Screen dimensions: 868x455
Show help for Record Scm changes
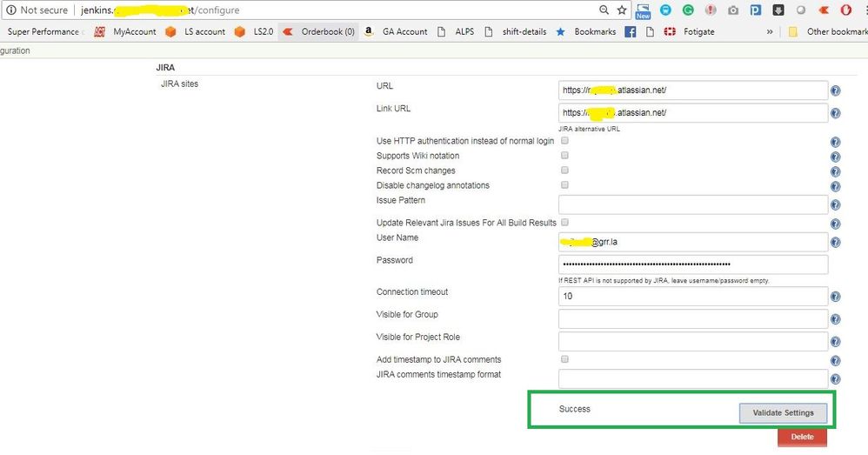835,171
